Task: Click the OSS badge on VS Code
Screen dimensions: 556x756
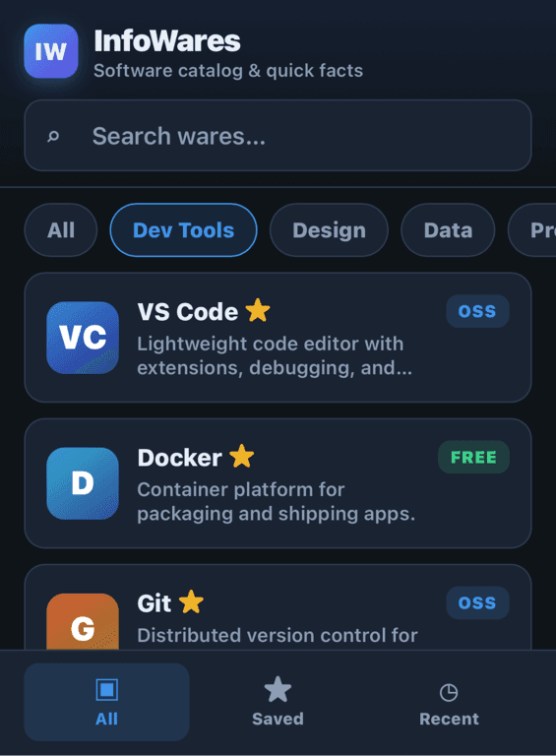Action: coord(477,311)
